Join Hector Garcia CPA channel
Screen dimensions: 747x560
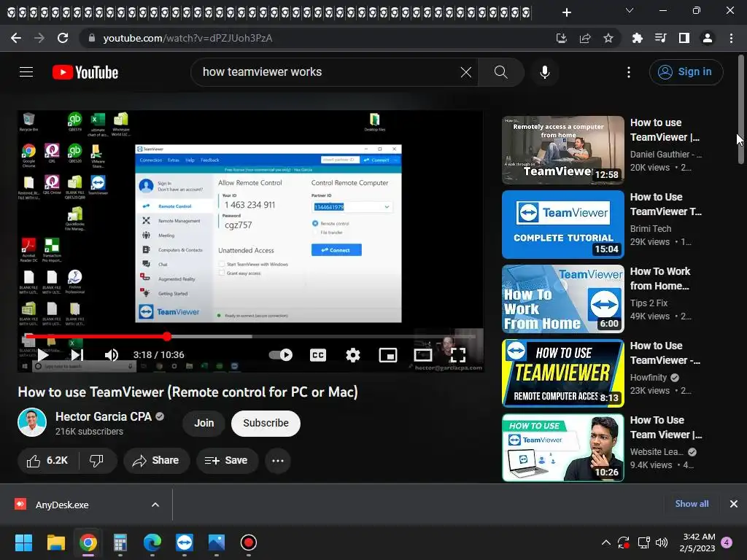204,423
